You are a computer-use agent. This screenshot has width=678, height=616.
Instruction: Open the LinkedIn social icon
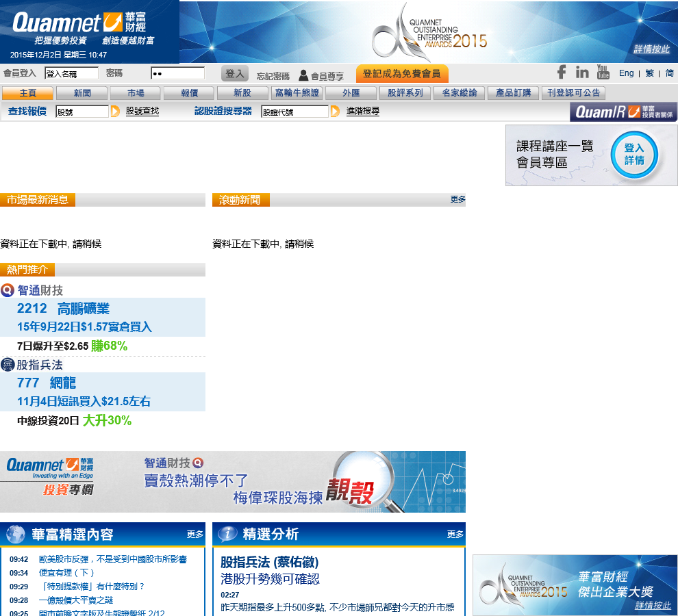click(582, 72)
